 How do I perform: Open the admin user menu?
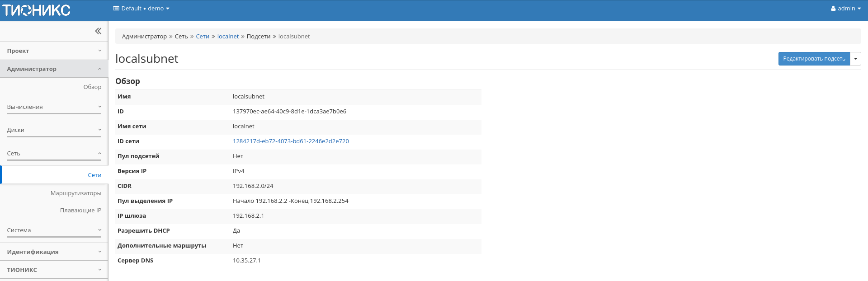845,8
